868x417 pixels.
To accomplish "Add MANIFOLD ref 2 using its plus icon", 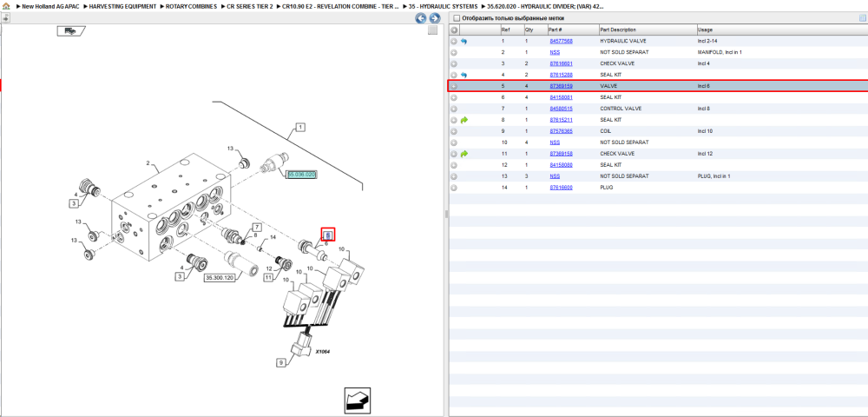I will [454, 52].
